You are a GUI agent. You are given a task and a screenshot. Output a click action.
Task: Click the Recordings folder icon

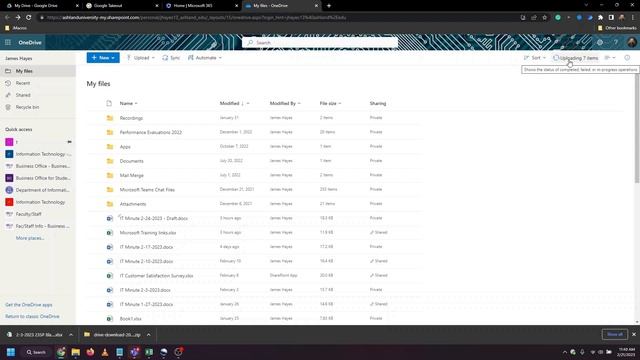tap(110, 118)
